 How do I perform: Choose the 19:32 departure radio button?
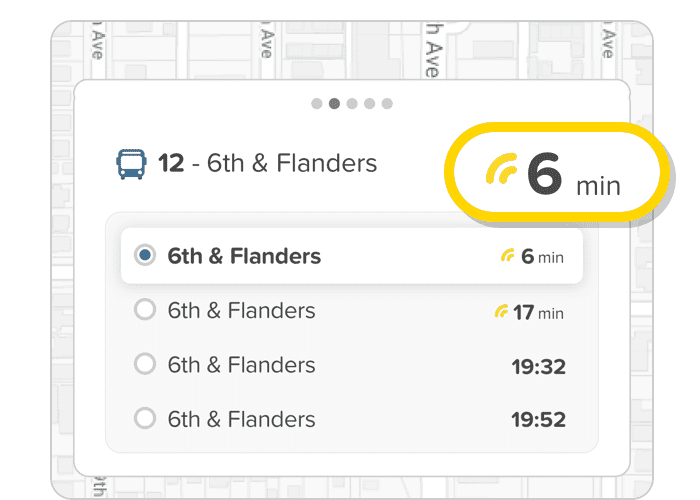point(145,364)
